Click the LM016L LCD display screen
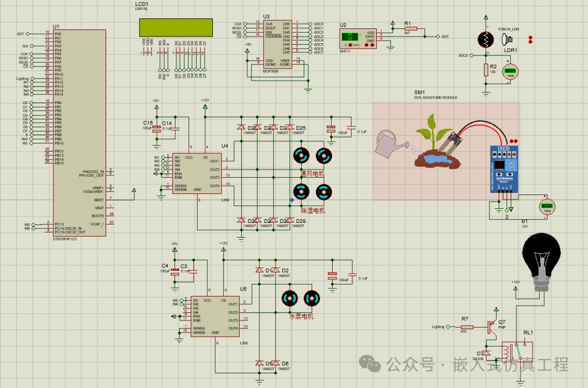The image size is (588, 388). click(176, 26)
